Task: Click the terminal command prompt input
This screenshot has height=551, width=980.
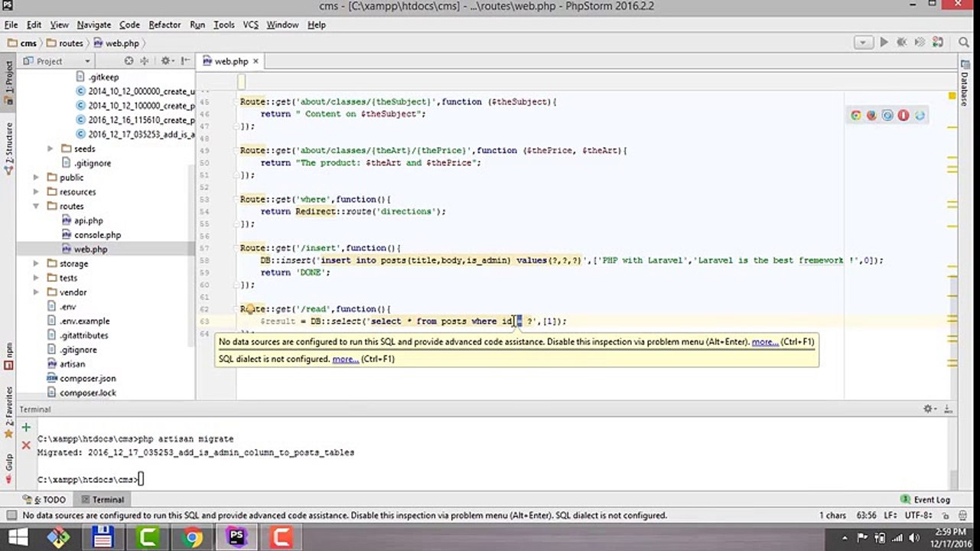Action: click(142, 480)
